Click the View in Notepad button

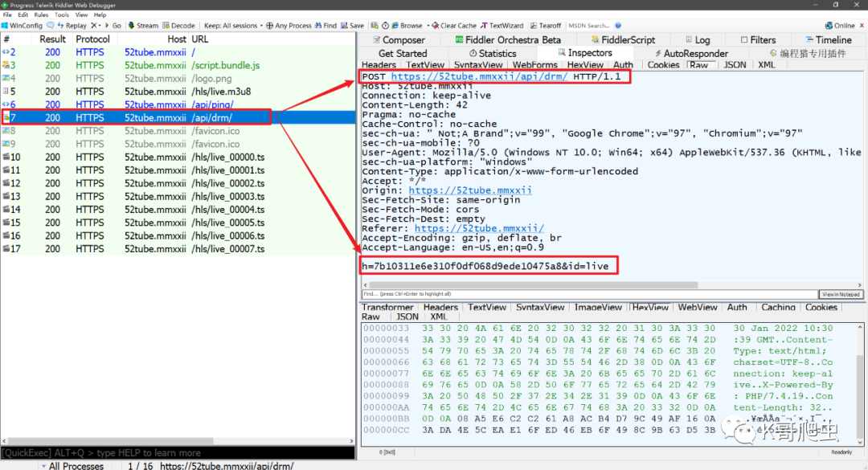pos(840,295)
